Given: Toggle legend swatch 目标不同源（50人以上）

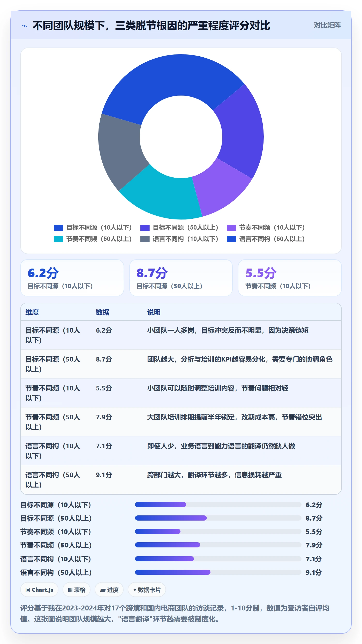Looking at the screenshot, I should (x=145, y=228).
